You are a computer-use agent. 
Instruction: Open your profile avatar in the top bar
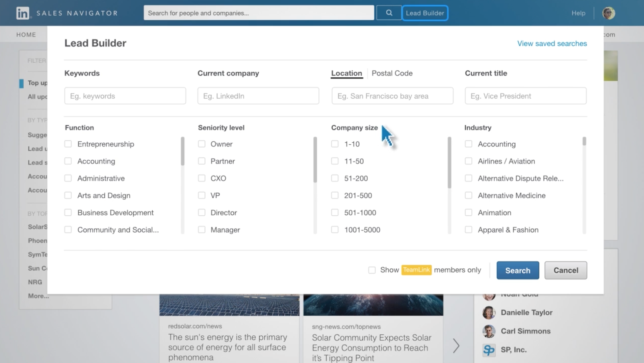coord(609,13)
